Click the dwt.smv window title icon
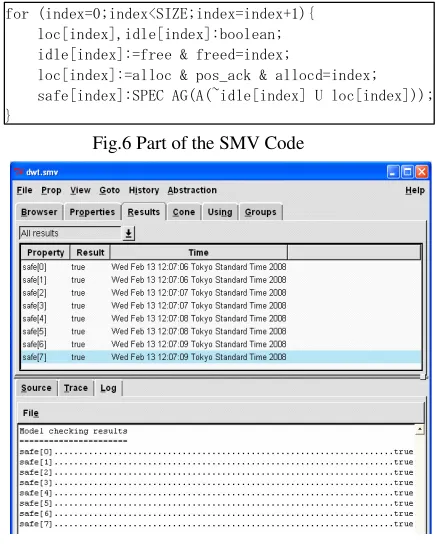The image size is (436, 546). tap(19, 172)
